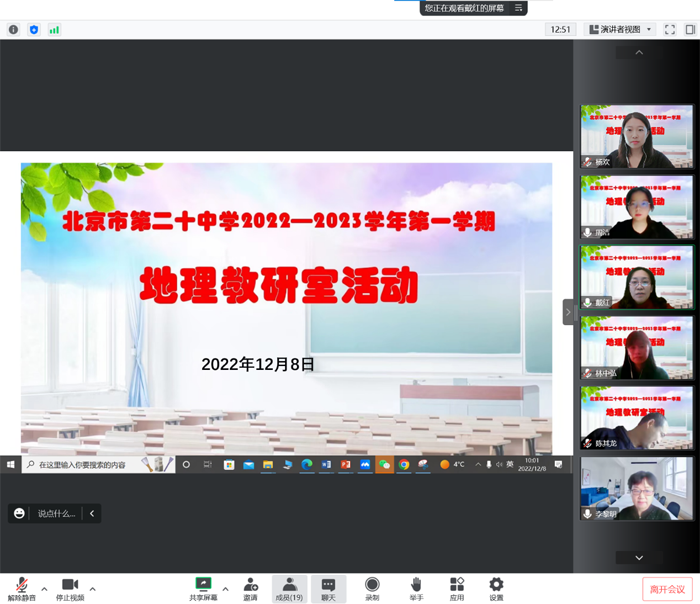Raise hand with 举手

pyautogui.click(x=416, y=589)
